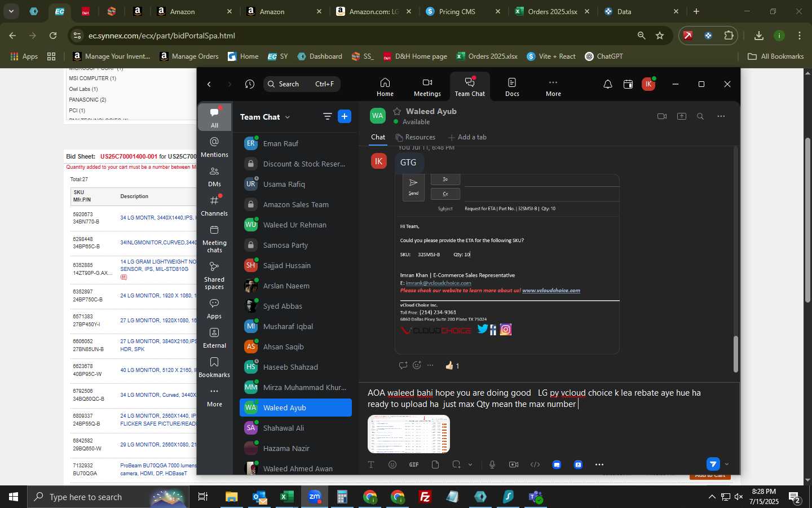Open Mentions in the Zoom sidebar
The height and width of the screenshot is (508, 812).
(214, 147)
